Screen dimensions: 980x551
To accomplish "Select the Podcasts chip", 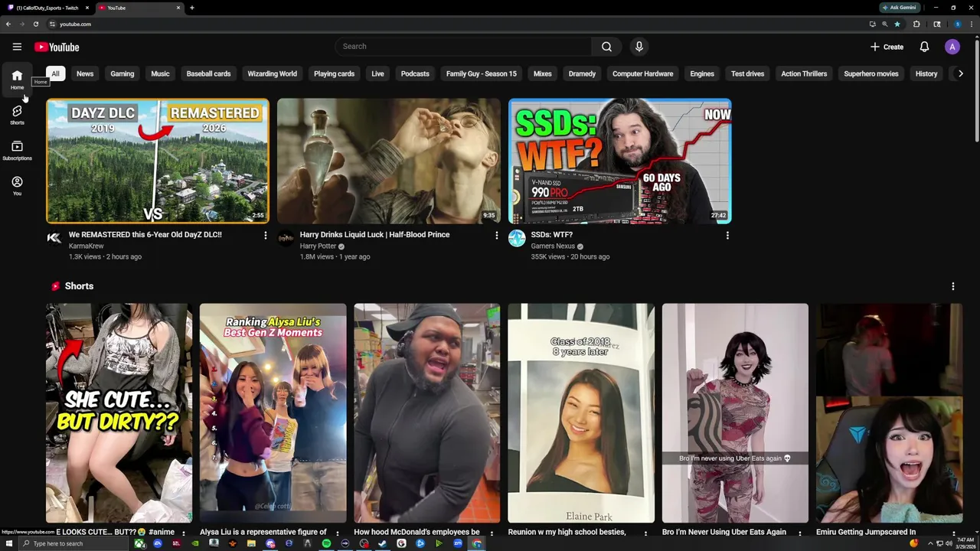I will coord(415,73).
